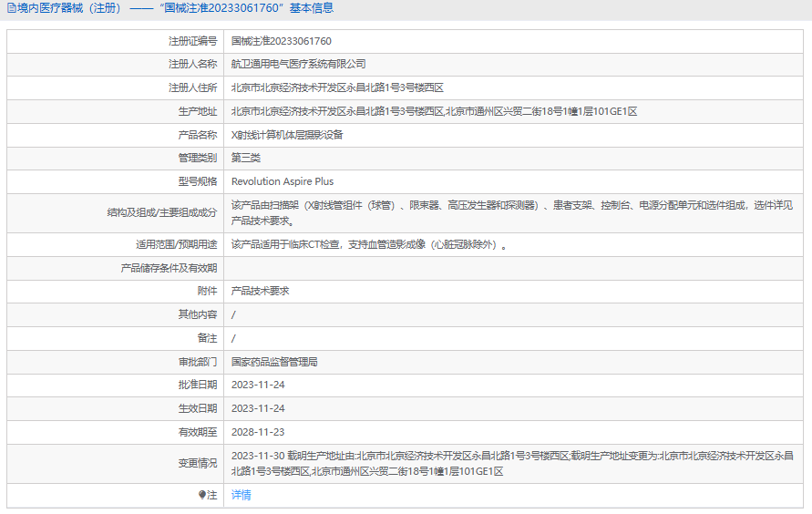Image resolution: width=812 pixels, height=514 pixels.
Task: Click the 有效期至 date 2028-11-23
Action: click(x=258, y=432)
